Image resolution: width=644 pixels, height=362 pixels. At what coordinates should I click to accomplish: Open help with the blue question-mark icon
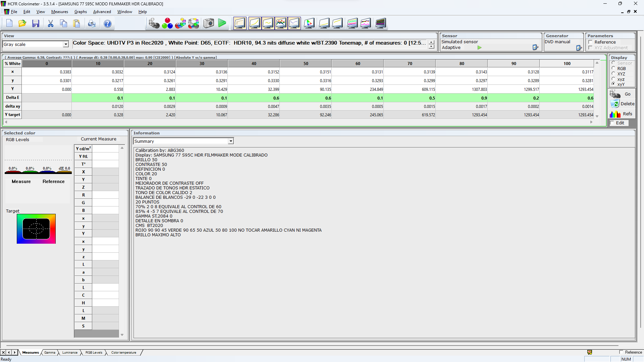pos(108,23)
